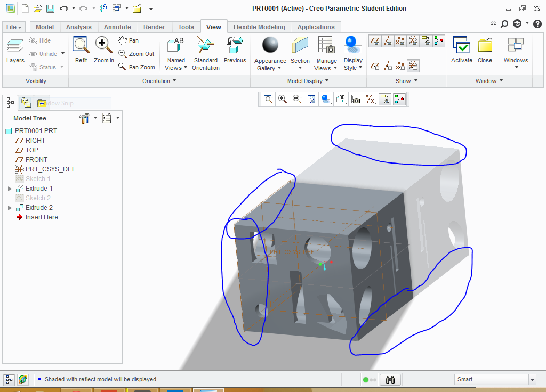Viewport: 546px width, 392px height.
Task: Expand the Extrude 2 feature node
Action: click(10, 208)
